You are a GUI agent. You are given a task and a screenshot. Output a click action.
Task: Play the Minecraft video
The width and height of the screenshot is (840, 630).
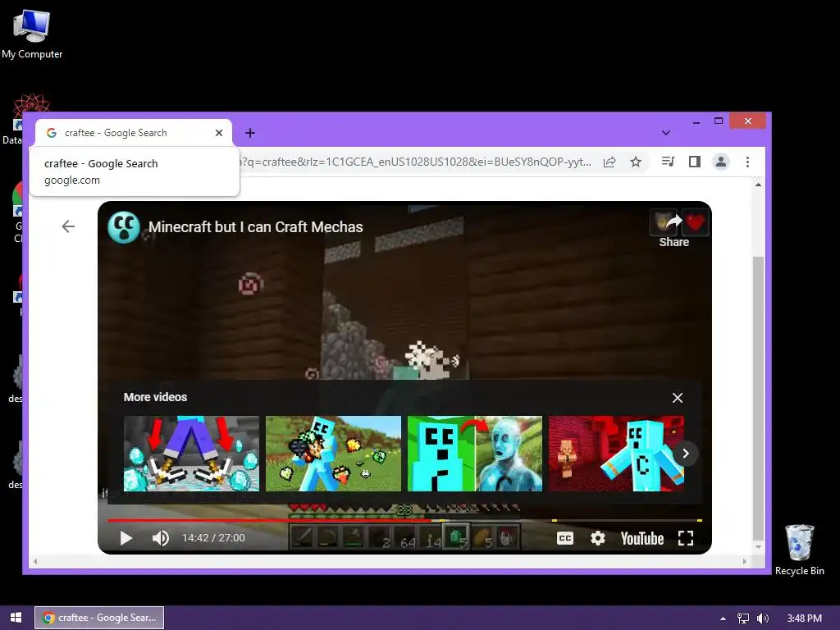[x=126, y=538]
